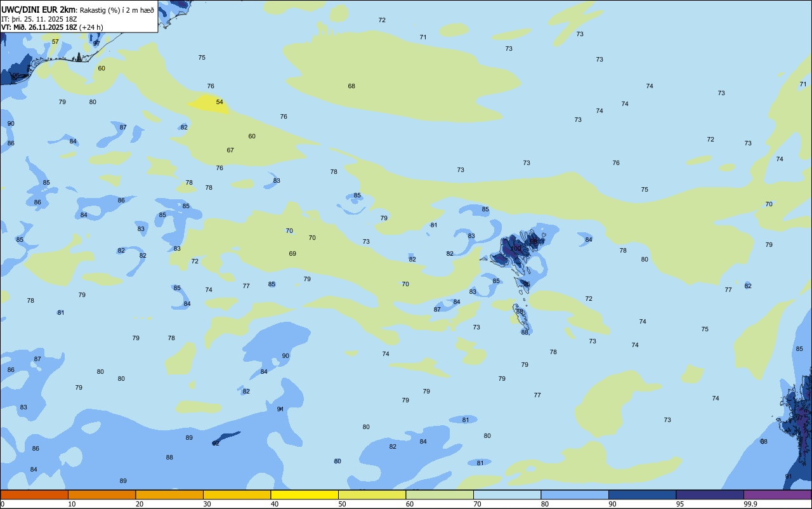The width and height of the screenshot is (812, 509).
Task: Click the 'IT: þri. 25. 11. 2025 18Z' line
Action: [x=39, y=19]
